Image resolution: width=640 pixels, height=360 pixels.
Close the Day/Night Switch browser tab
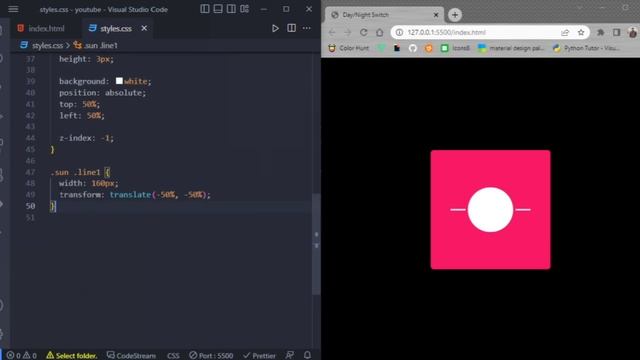click(x=436, y=15)
